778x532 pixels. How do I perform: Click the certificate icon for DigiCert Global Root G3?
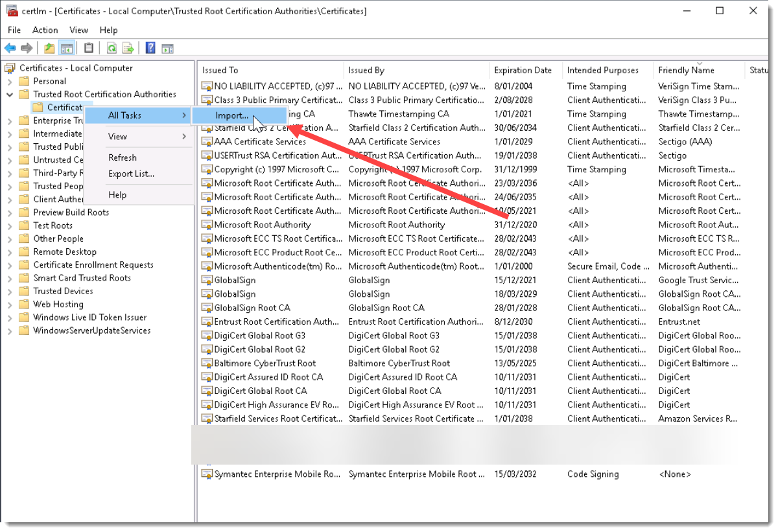tap(207, 336)
